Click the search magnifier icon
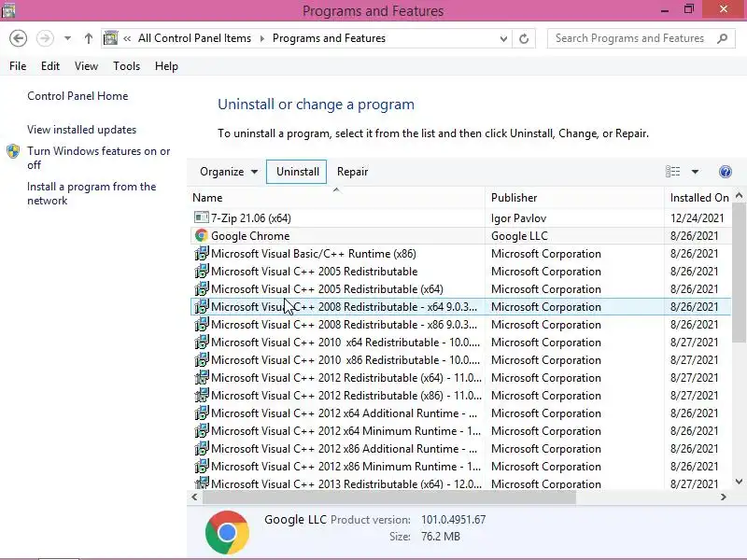This screenshot has width=747, height=560. click(x=722, y=38)
